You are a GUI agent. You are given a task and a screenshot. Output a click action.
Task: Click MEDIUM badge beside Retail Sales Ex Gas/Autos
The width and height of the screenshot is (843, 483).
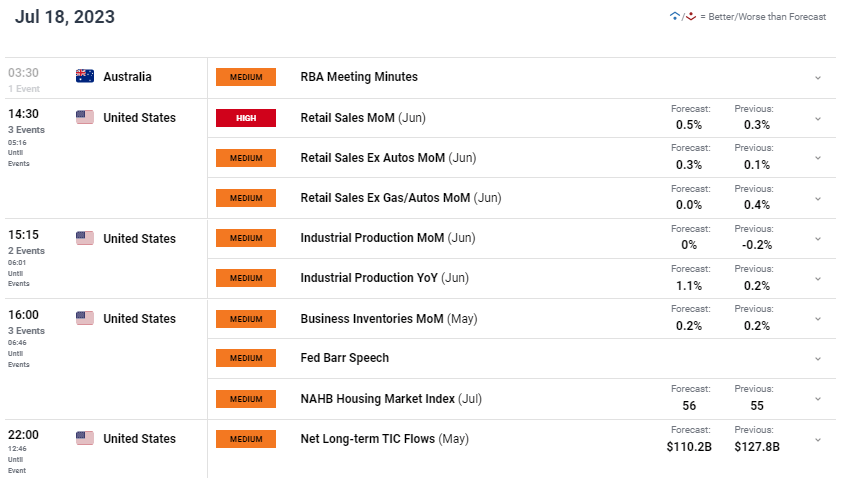tap(246, 198)
